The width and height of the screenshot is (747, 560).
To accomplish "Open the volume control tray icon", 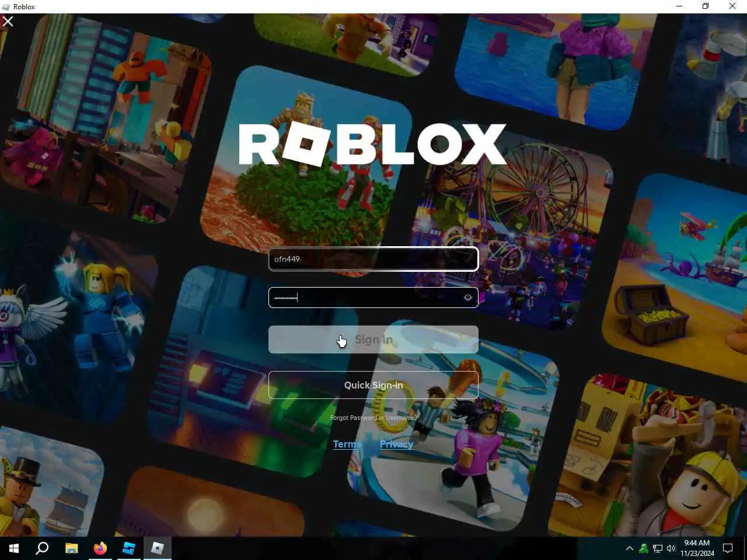I will pyautogui.click(x=671, y=548).
